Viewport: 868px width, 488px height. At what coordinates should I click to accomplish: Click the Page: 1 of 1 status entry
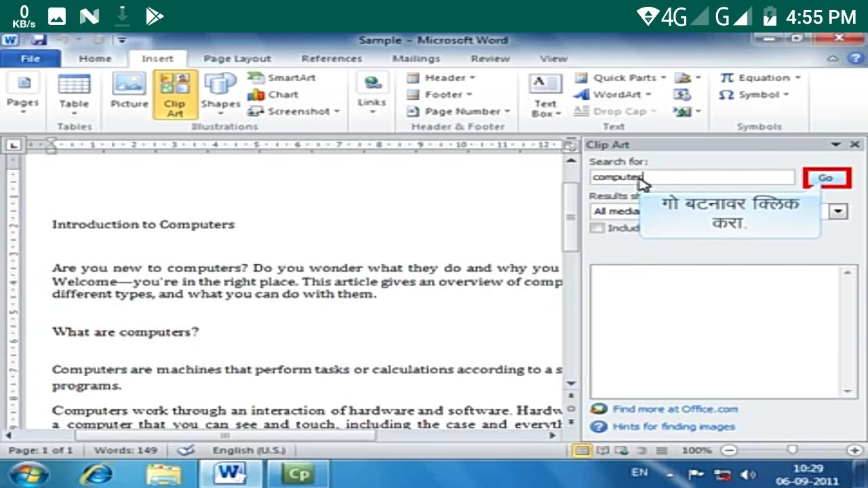point(41,450)
